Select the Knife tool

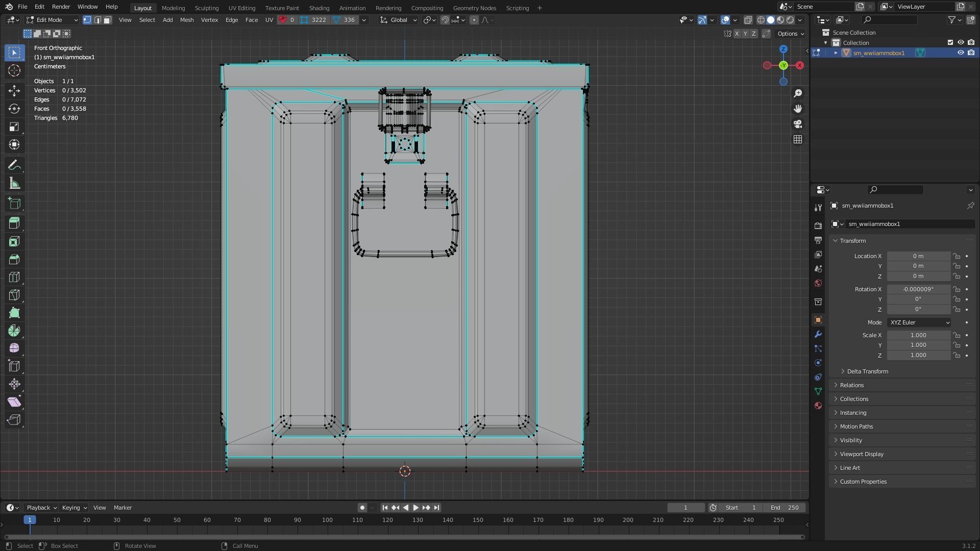14,295
